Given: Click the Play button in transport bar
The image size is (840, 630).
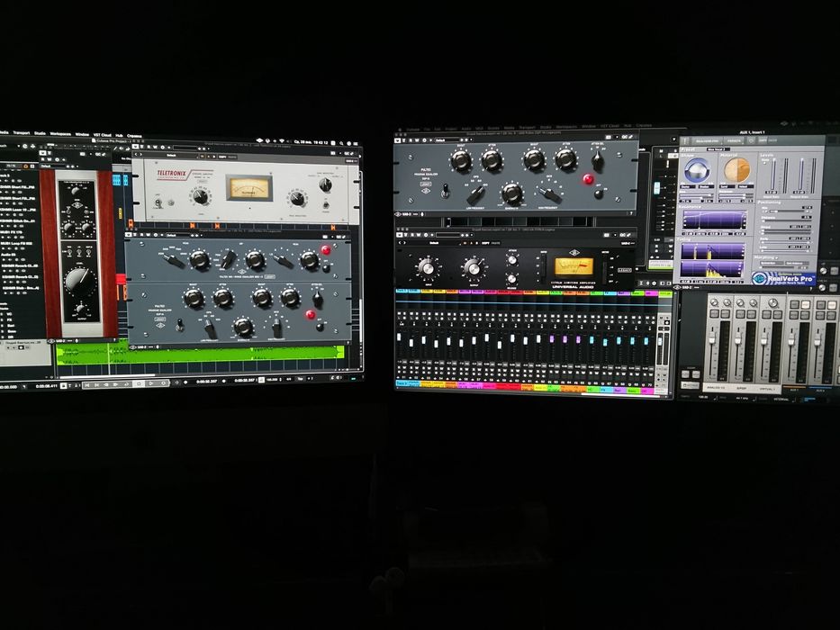Looking at the screenshot, I should pos(151,383).
